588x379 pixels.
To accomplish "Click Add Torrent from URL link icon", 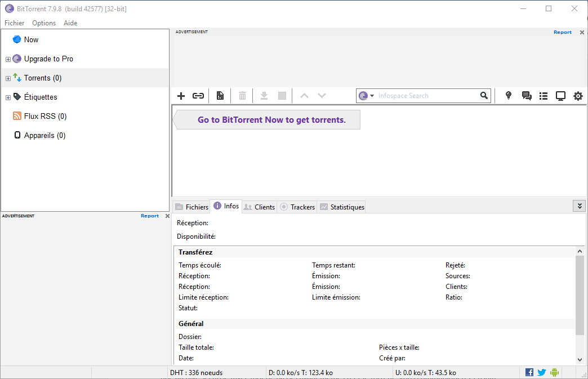I will click(x=198, y=96).
